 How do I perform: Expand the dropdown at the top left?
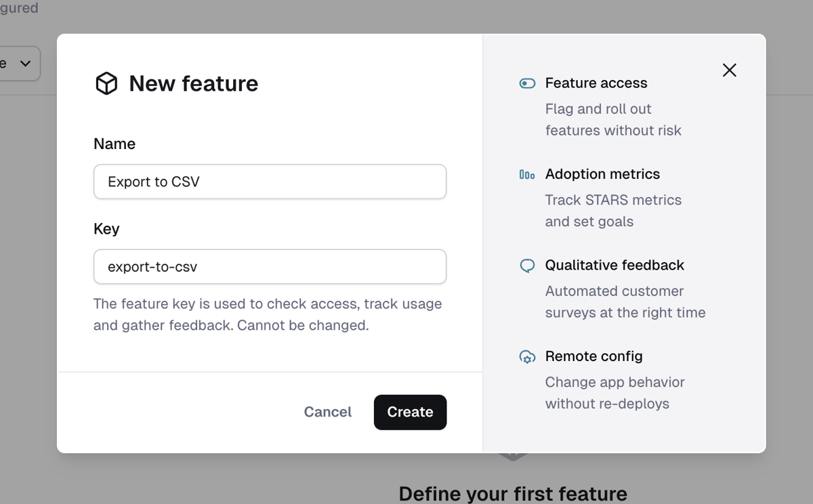(x=20, y=63)
